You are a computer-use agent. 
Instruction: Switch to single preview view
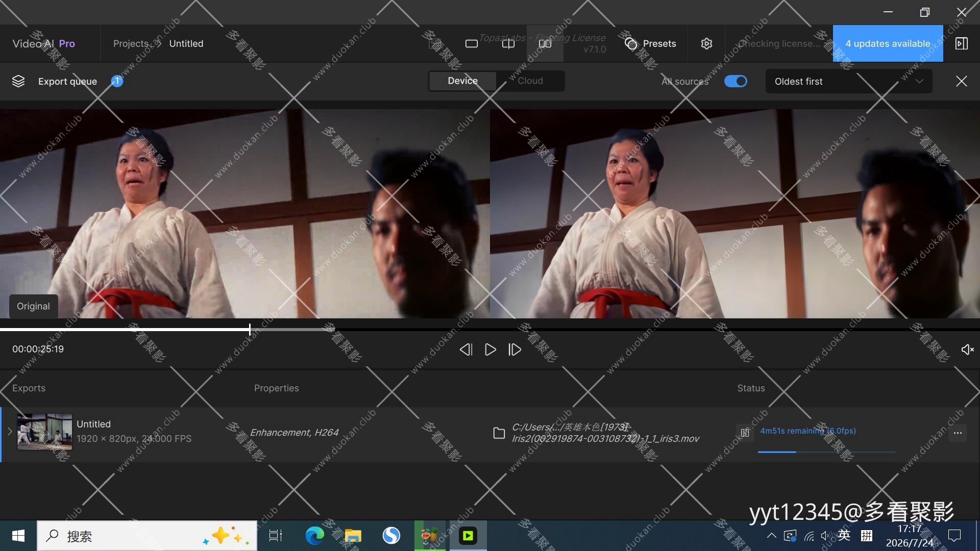click(x=472, y=44)
